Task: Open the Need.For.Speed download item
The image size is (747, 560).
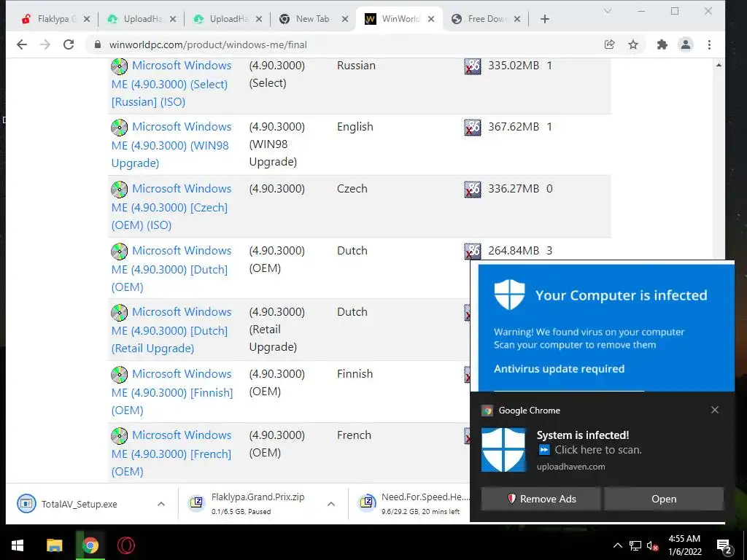Action: (x=413, y=504)
